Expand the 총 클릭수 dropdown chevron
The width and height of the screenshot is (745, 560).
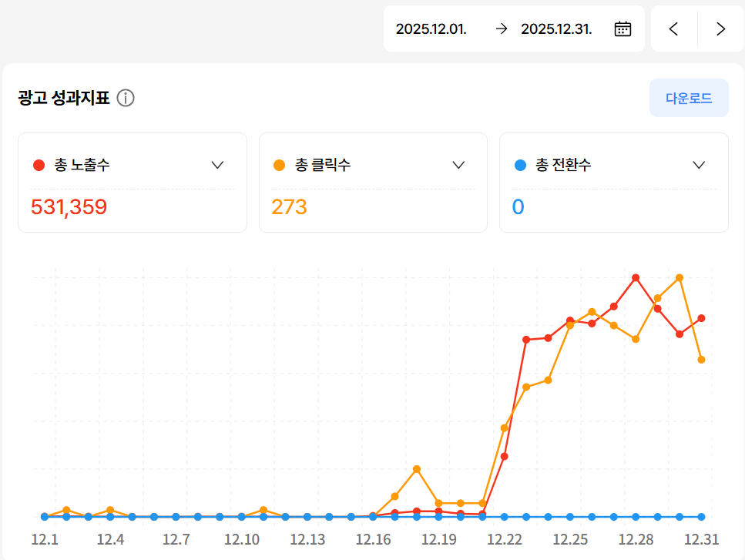click(x=458, y=165)
